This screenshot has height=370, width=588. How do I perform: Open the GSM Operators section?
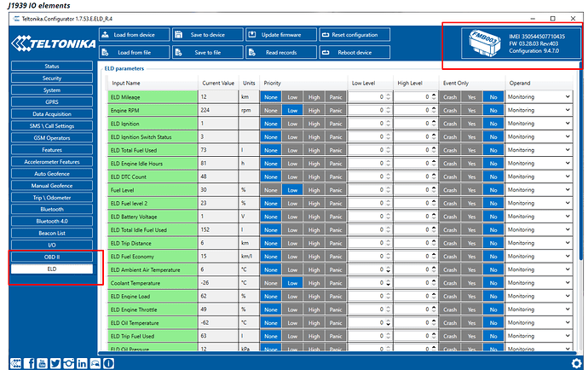pos(52,138)
